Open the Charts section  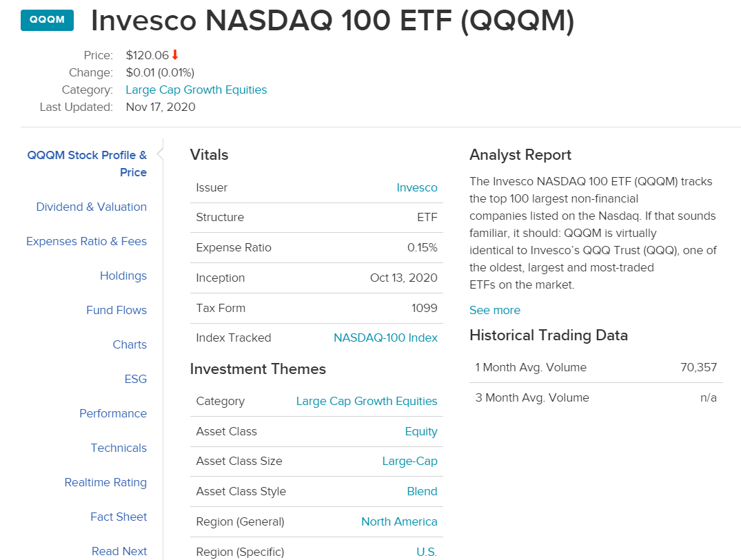(x=130, y=344)
